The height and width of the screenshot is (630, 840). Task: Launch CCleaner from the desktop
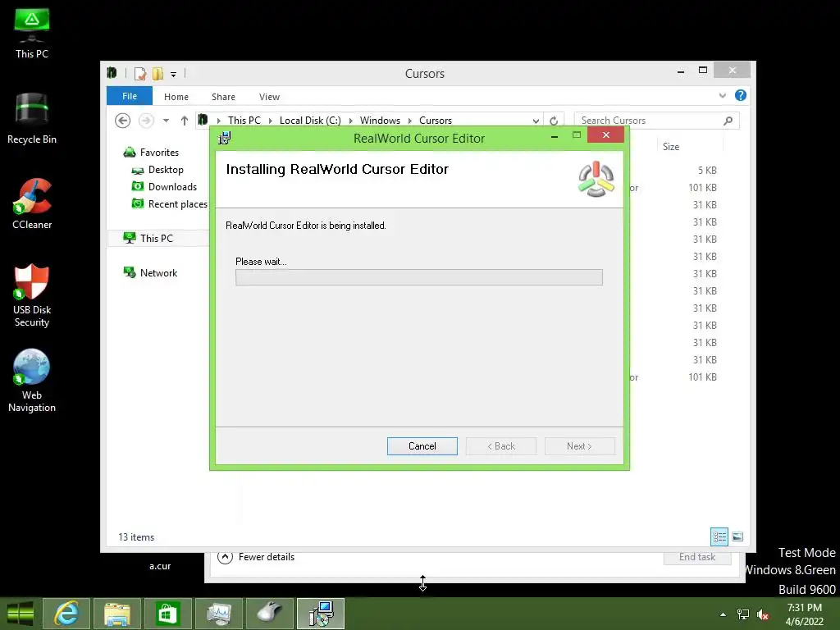(32, 203)
